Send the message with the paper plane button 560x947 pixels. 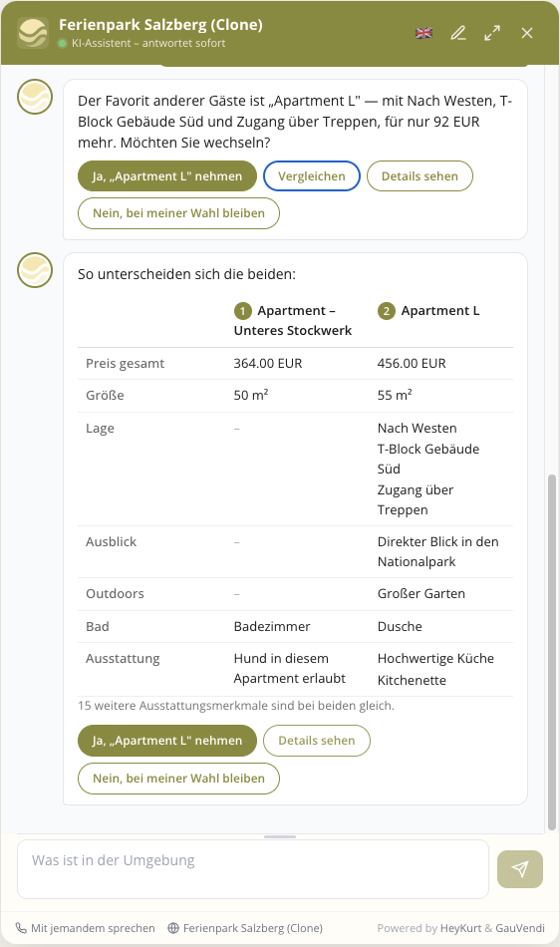point(519,869)
